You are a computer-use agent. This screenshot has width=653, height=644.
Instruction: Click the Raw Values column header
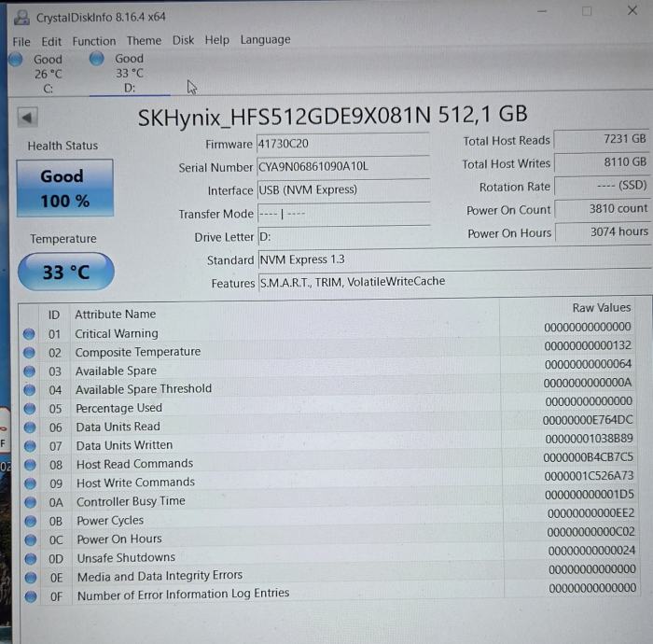click(602, 308)
